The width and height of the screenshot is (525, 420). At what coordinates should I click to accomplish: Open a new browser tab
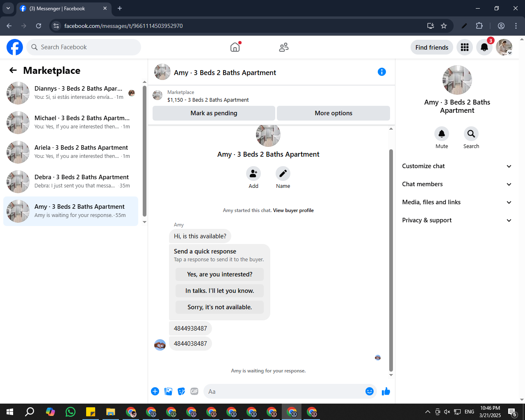coord(120,8)
